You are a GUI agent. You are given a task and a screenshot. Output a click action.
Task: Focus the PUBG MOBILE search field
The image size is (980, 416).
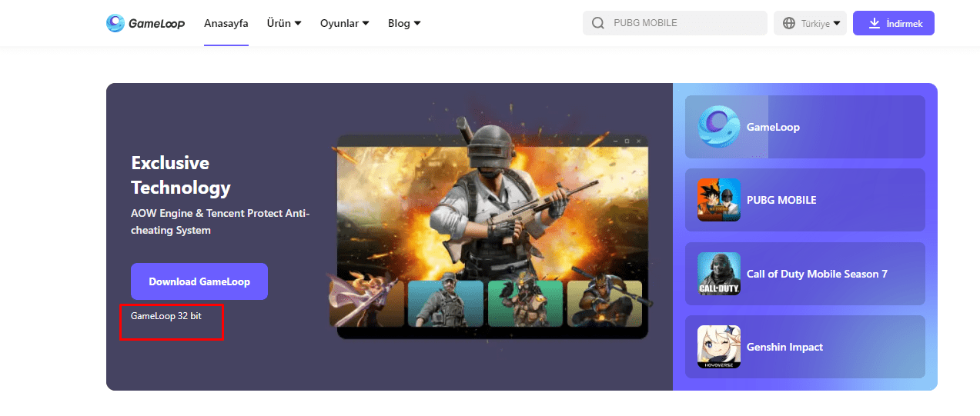coord(675,23)
